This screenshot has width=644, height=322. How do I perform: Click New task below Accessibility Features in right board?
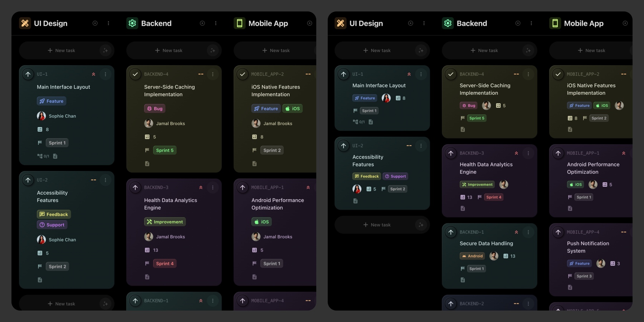click(377, 225)
